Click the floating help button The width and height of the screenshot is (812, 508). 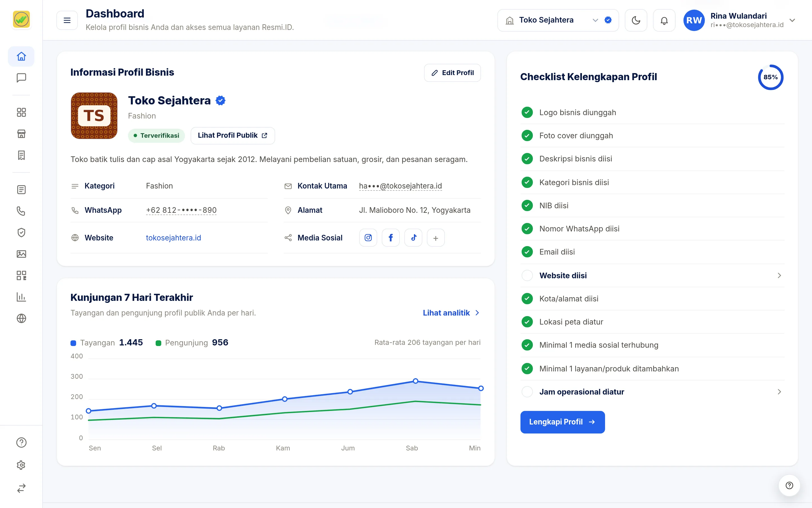(x=789, y=485)
